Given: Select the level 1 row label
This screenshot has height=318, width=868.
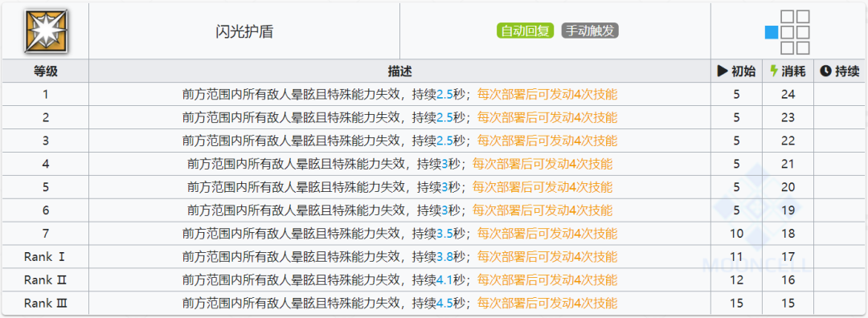Looking at the screenshot, I should point(45,95).
